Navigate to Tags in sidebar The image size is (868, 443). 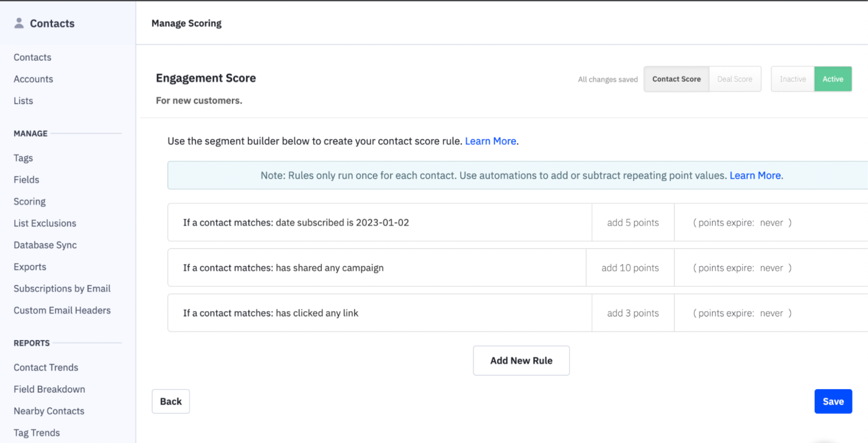[24, 158]
